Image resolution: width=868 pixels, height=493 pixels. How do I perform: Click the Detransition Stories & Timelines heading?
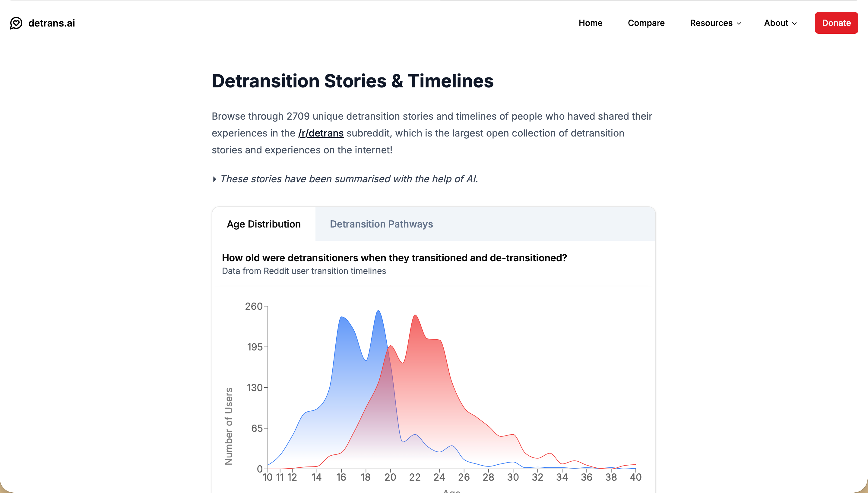(352, 81)
